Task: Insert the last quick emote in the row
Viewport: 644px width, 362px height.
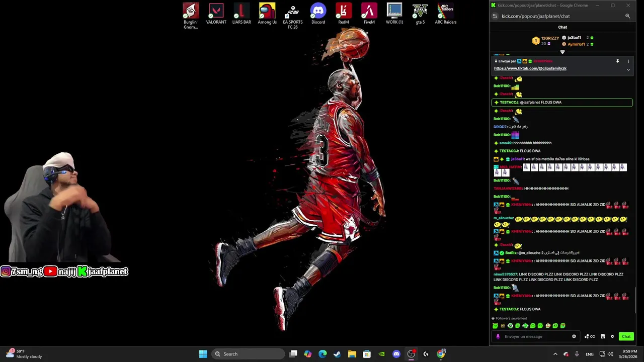Action: tap(563, 326)
